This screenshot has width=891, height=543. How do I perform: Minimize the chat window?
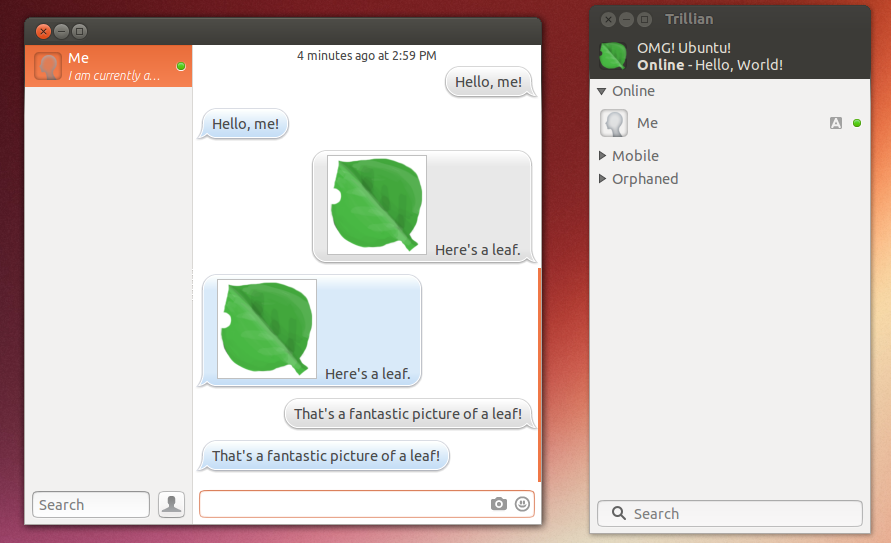click(61, 31)
